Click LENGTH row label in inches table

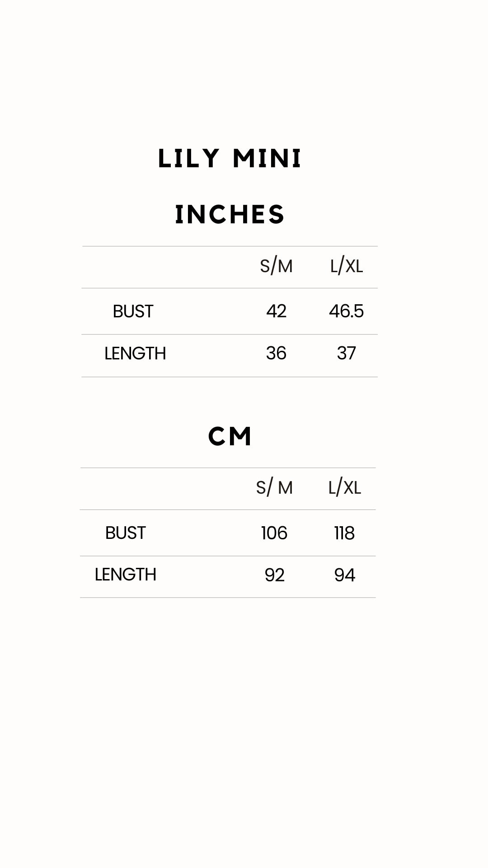(135, 354)
